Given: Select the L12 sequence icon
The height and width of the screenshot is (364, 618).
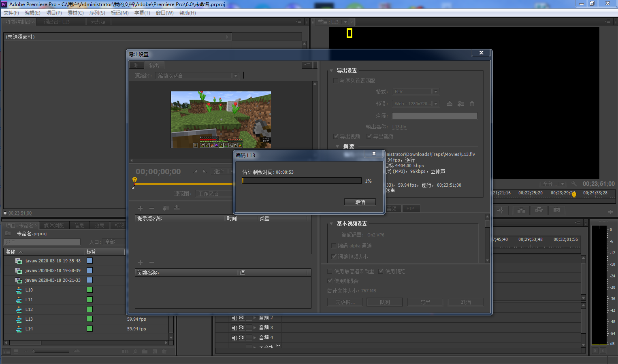Looking at the screenshot, I should click(19, 310).
